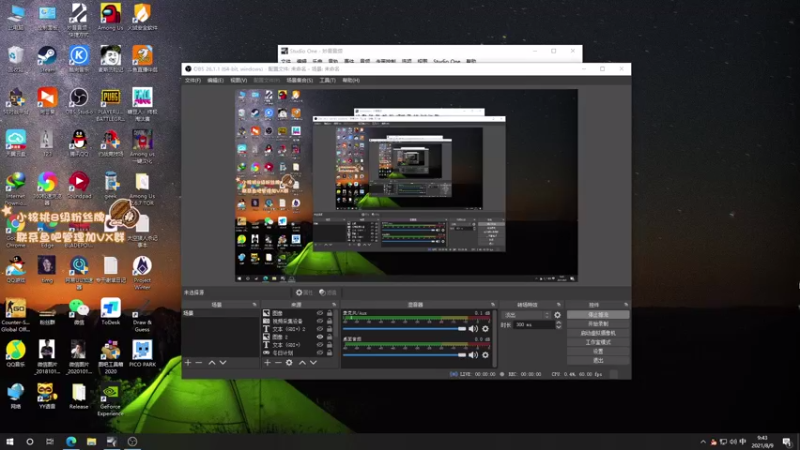Pop out the Sources dock panel

334,305
